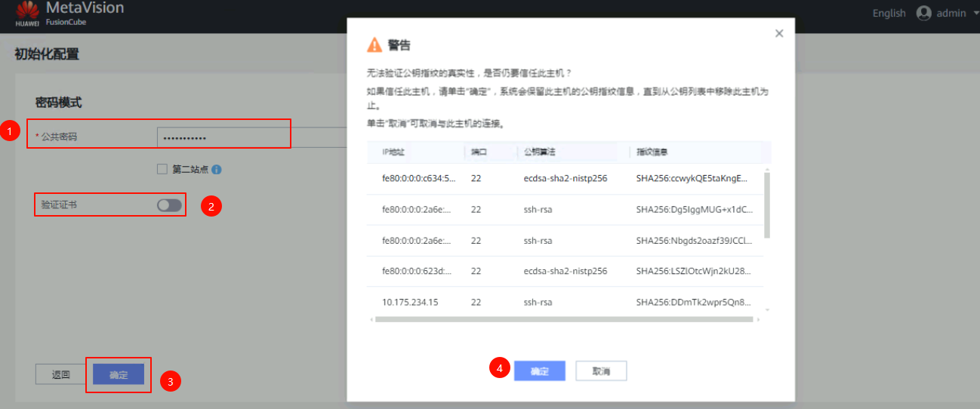Enable the 第二站点 checkbox
980x409 pixels.
tap(162, 169)
